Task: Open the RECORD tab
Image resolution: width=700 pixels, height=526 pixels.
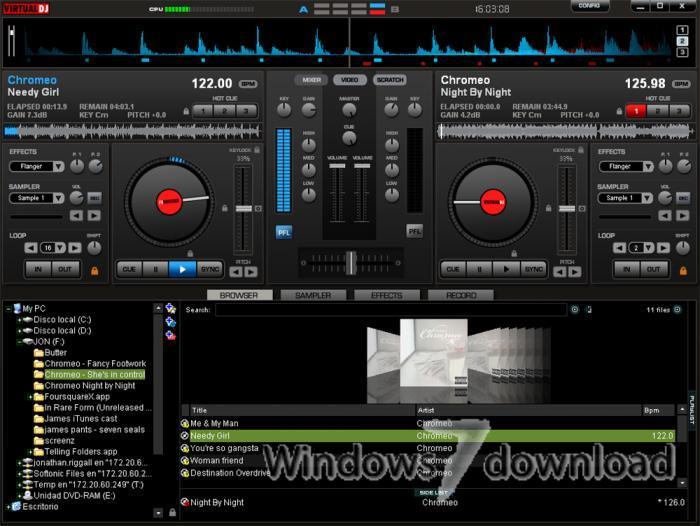Action: pos(461,295)
